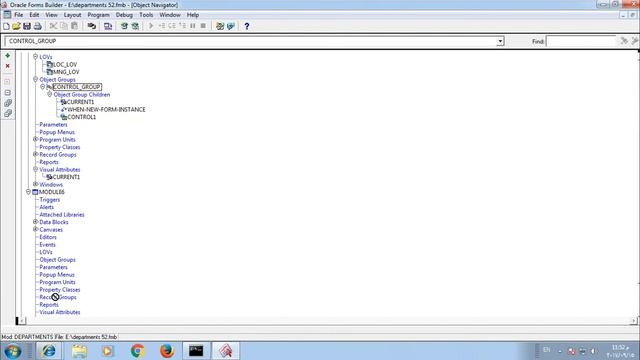The height and width of the screenshot is (360, 640).
Task: Expand the Windows tree node
Action: pyautogui.click(x=36, y=184)
